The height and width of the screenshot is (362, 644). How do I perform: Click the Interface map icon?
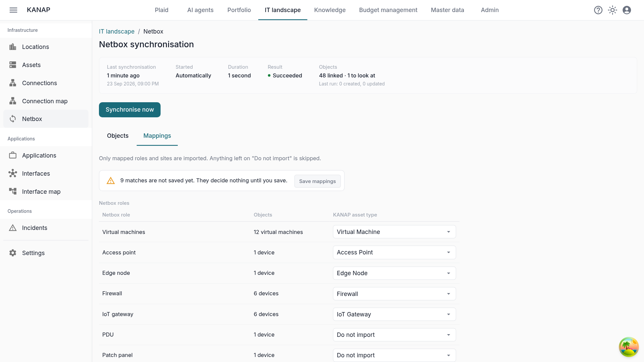click(13, 192)
